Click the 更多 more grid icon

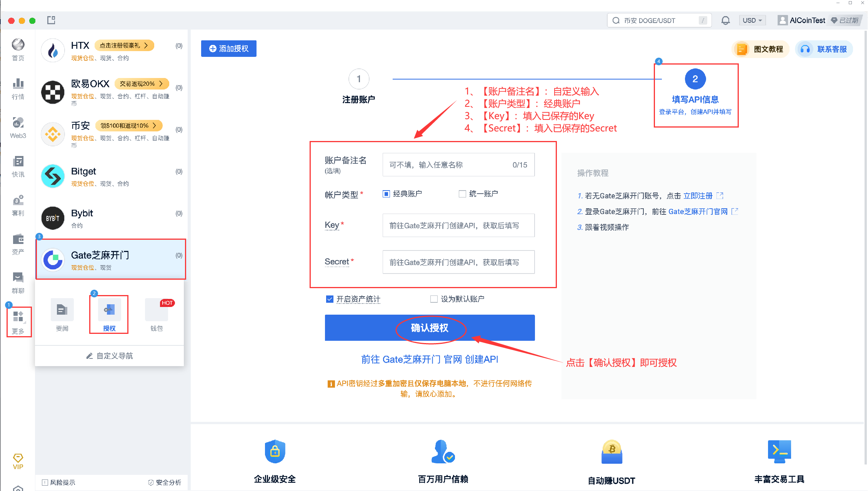pyautogui.click(x=18, y=317)
